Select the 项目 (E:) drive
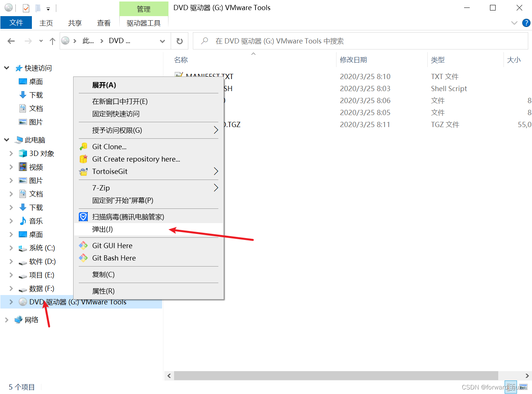Screen dimensions: 532x394 (42, 275)
